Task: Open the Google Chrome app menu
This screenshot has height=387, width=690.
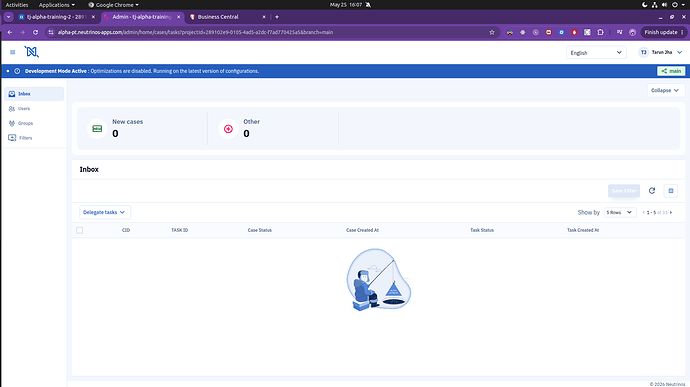Action: [x=113, y=5]
